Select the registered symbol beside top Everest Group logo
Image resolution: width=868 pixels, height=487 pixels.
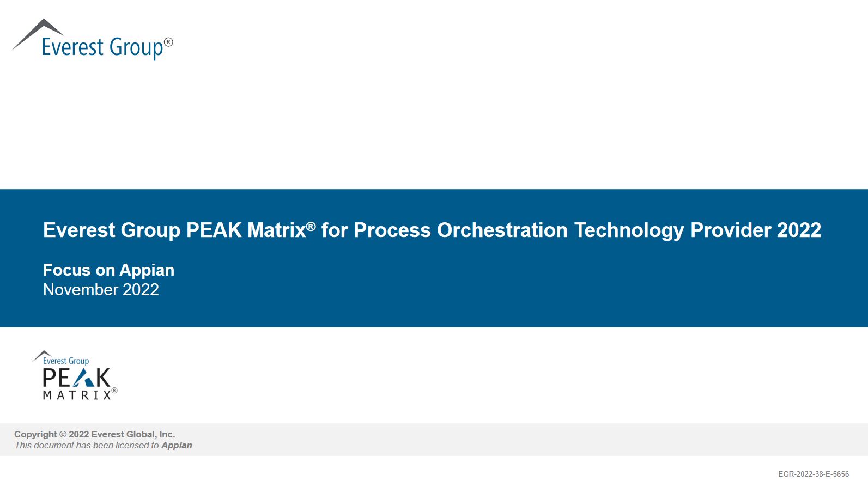[x=168, y=42]
